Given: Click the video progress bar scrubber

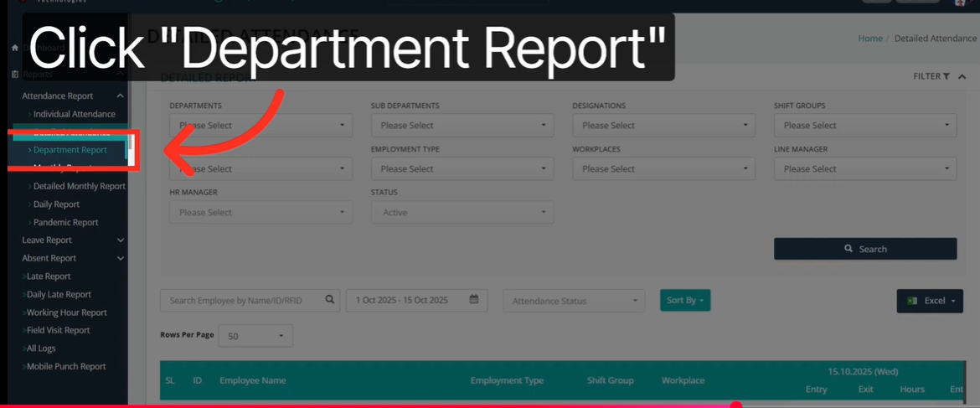Looking at the screenshot, I should click(x=735, y=405).
